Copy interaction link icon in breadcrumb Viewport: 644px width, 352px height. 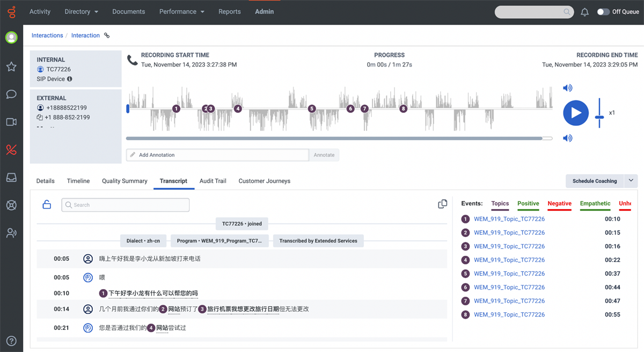(107, 35)
